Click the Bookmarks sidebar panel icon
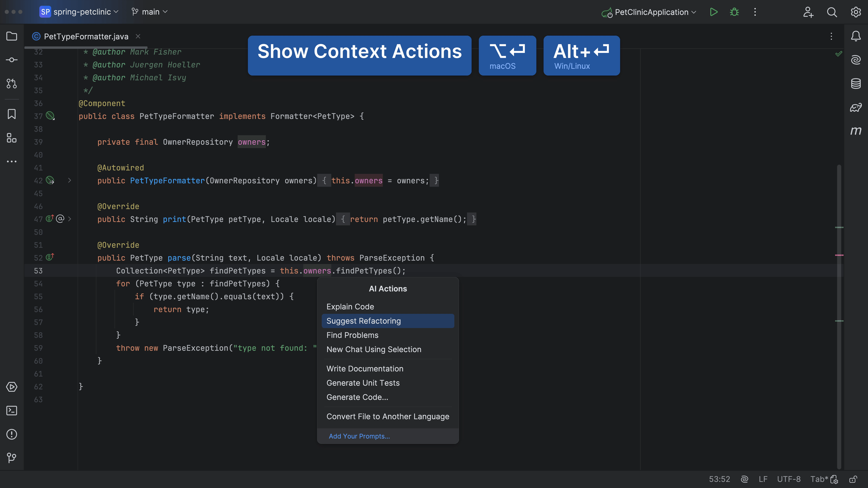The height and width of the screenshot is (488, 868). click(x=12, y=114)
